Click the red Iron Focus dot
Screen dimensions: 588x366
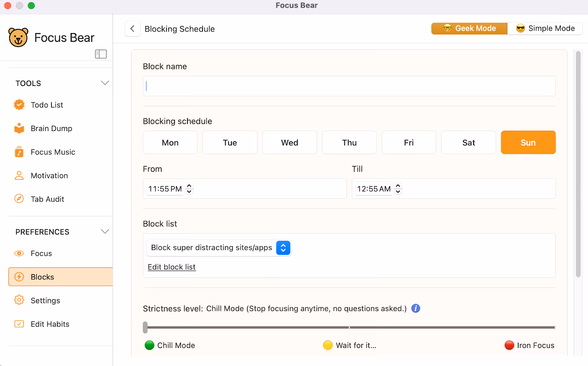(x=509, y=345)
